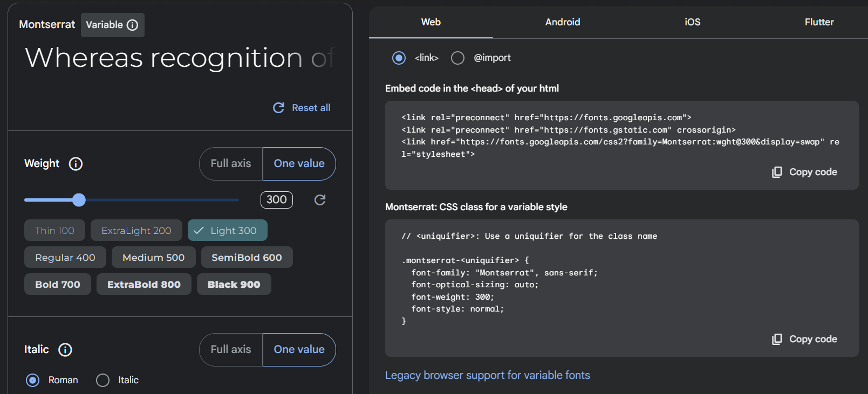Select the Roman radio option

pyautogui.click(x=32, y=381)
